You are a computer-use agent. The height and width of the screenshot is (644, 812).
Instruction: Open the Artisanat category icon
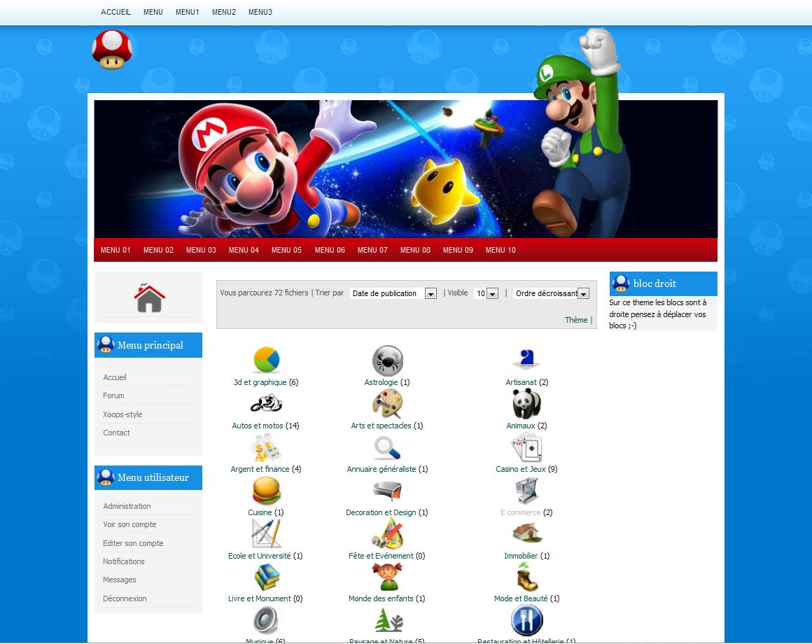(526, 359)
